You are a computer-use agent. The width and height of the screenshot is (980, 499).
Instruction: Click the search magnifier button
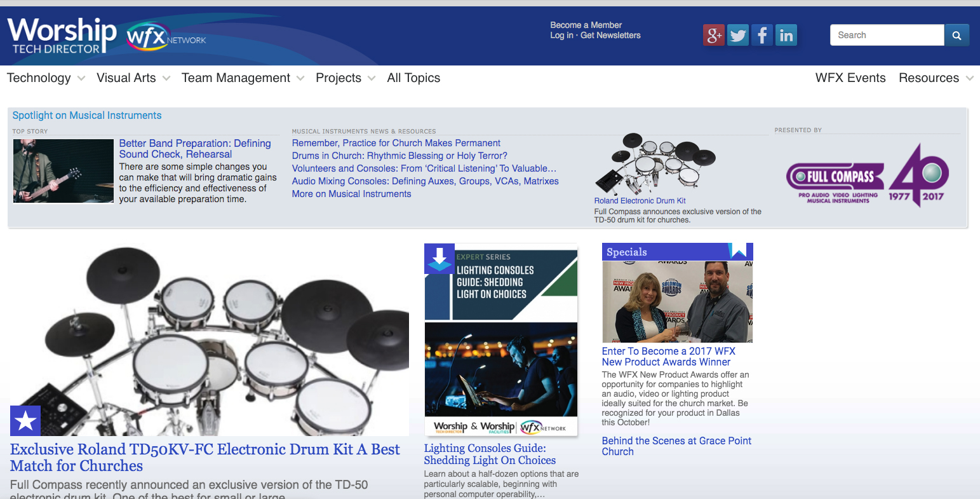pos(957,36)
